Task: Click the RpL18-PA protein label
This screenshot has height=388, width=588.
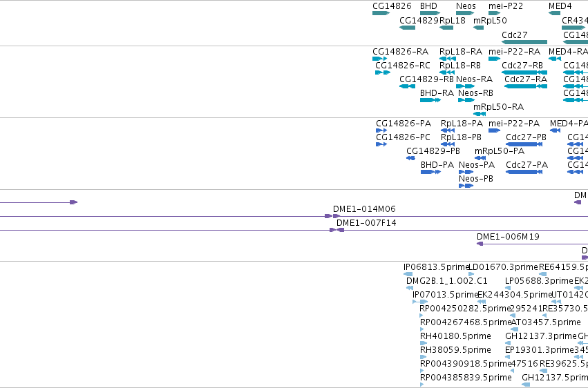Action: [x=462, y=123]
